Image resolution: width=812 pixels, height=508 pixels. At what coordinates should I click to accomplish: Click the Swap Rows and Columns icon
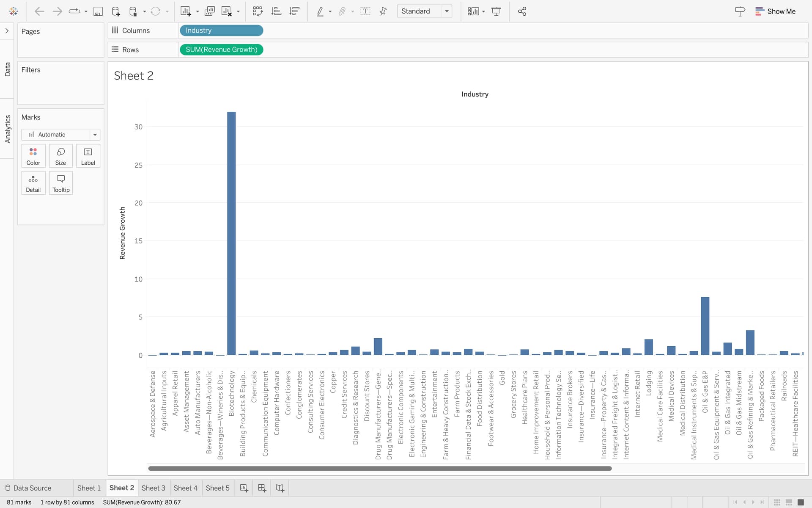click(258, 11)
